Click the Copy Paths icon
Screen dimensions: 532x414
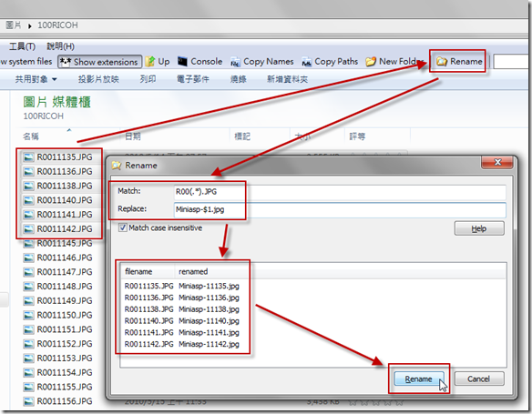click(x=307, y=62)
